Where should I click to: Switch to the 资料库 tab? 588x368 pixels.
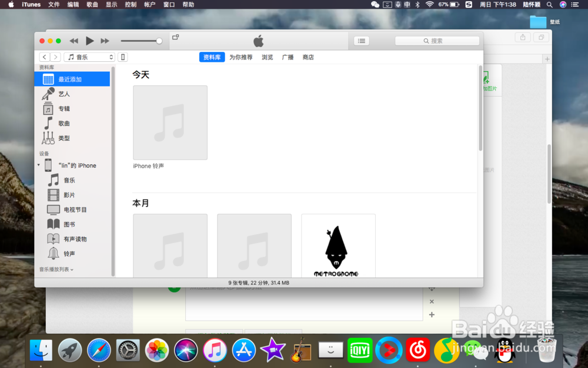tap(212, 57)
